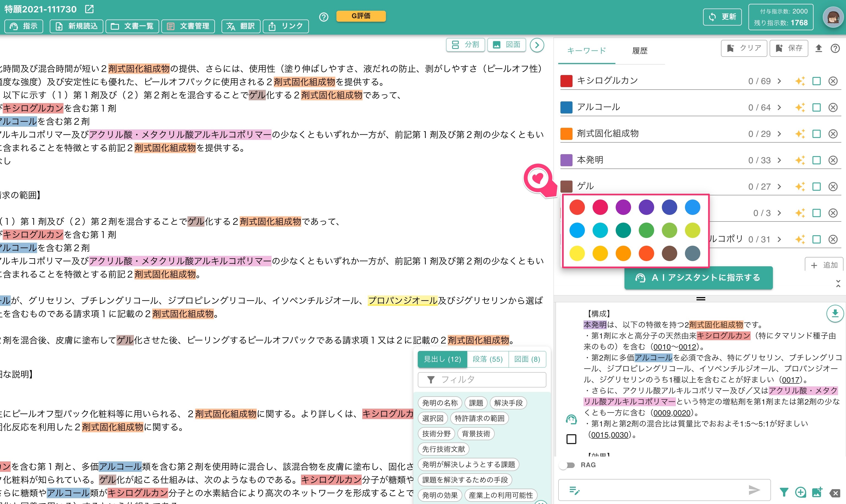Viewport: 846px width, 504px height.
Task: Pick the red color swatch in palette
Action: coord(577,207)
